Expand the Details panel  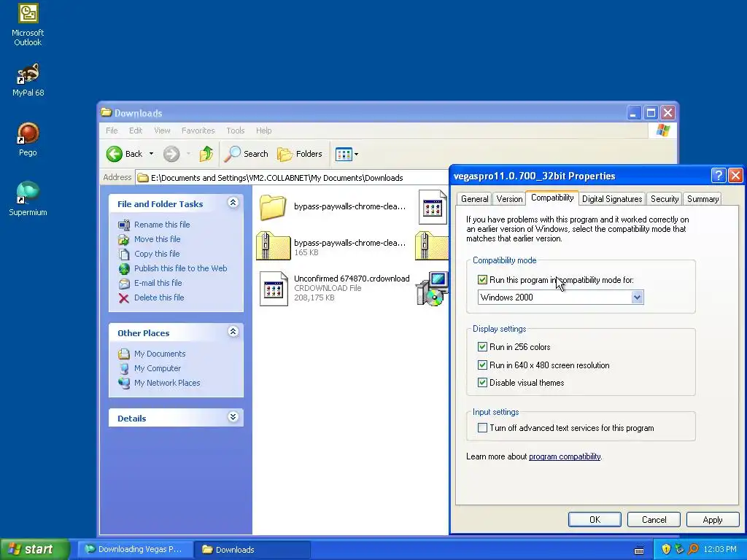pyautogui.click(x=233, y=417)
